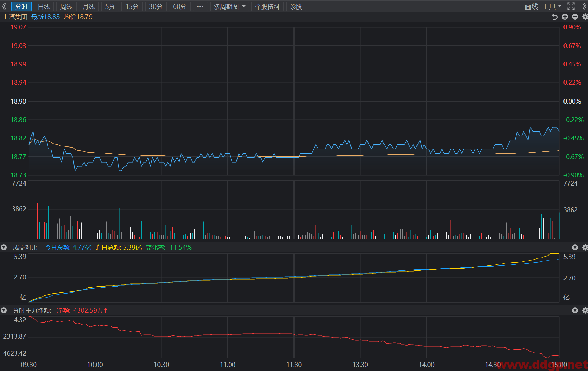Image resolution: width=588 pixels, height=371 pixels.
Task: Close the 分时主力净额 indicator panel
Action: coord(575,310)
